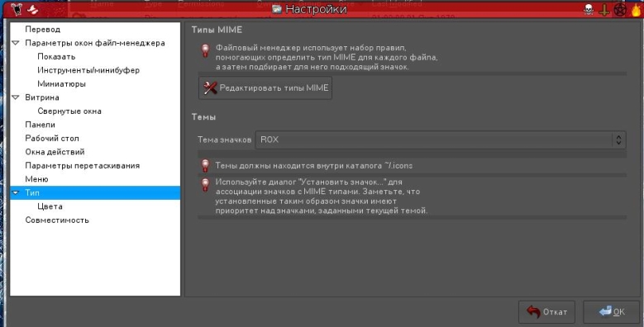
Task: Click the skull icon in the title bar
Action: [x=589, y=10]
